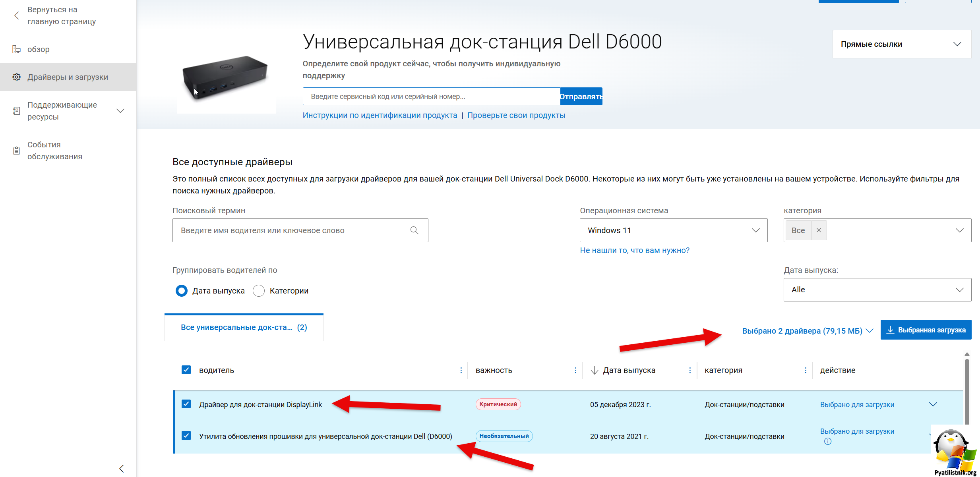Collapse the sidebar with bottom chevron
980x477 pixels.
pyautogui.click(x=122, y=468)
